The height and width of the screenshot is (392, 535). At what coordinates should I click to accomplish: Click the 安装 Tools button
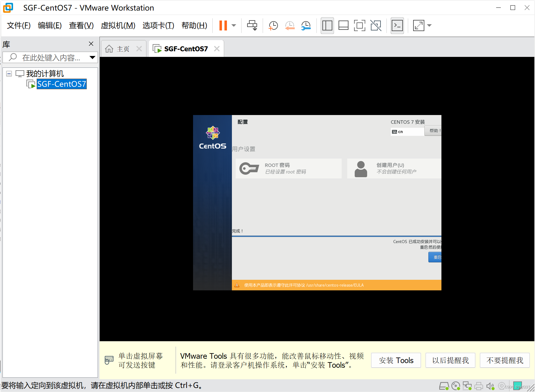[x=396, y=360]
